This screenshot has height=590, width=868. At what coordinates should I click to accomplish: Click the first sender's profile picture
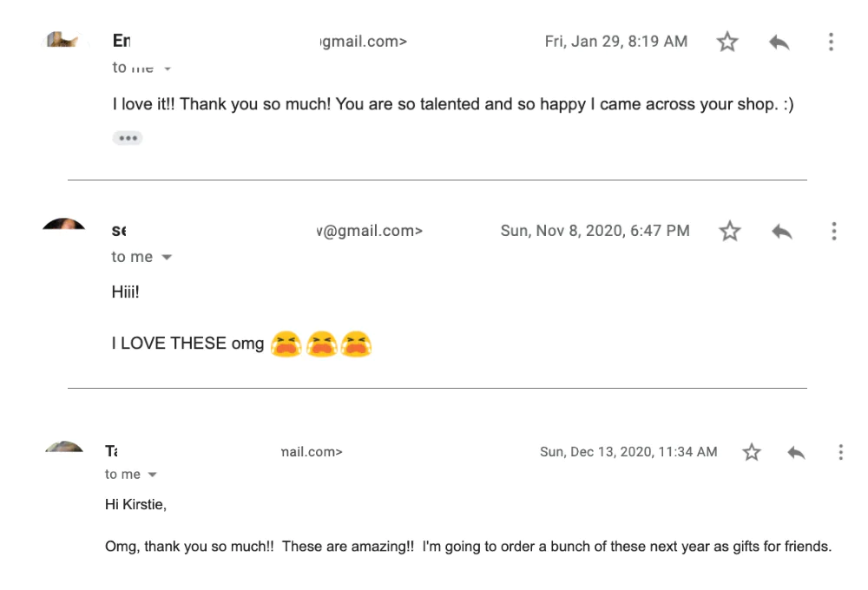coord(64,40)
